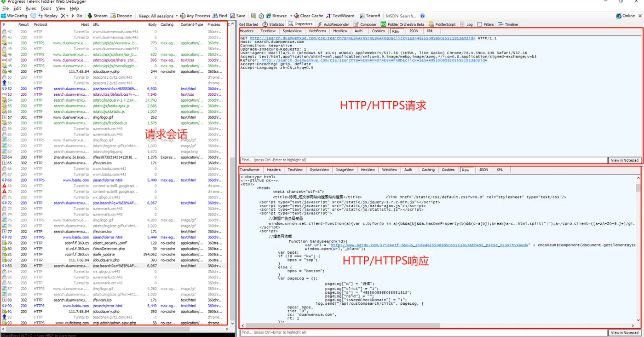Screen dimensions: 644x337
Task: Click the Online network status indicator
Action: tap(626, 16)
